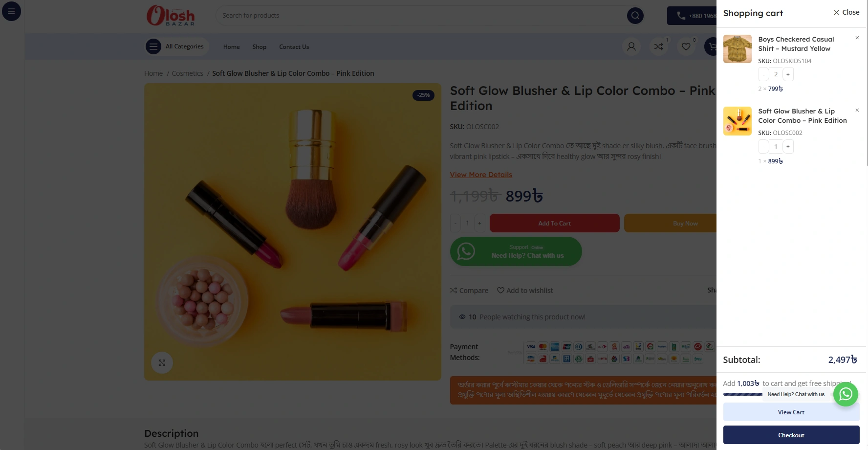Increase Soft Glow Blusher quantity in cart
The image size is (868, 450).
point(788,147)
